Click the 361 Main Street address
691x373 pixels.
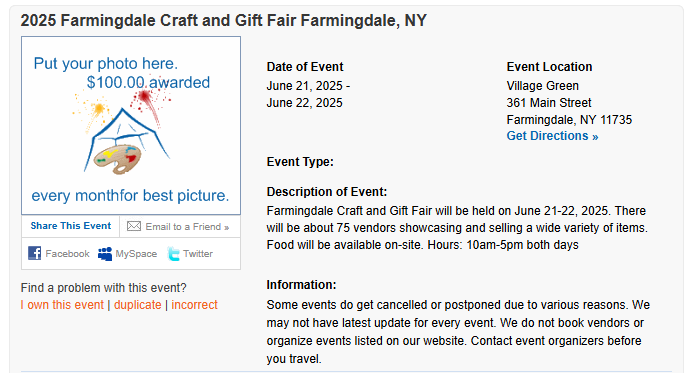point(549,103)
